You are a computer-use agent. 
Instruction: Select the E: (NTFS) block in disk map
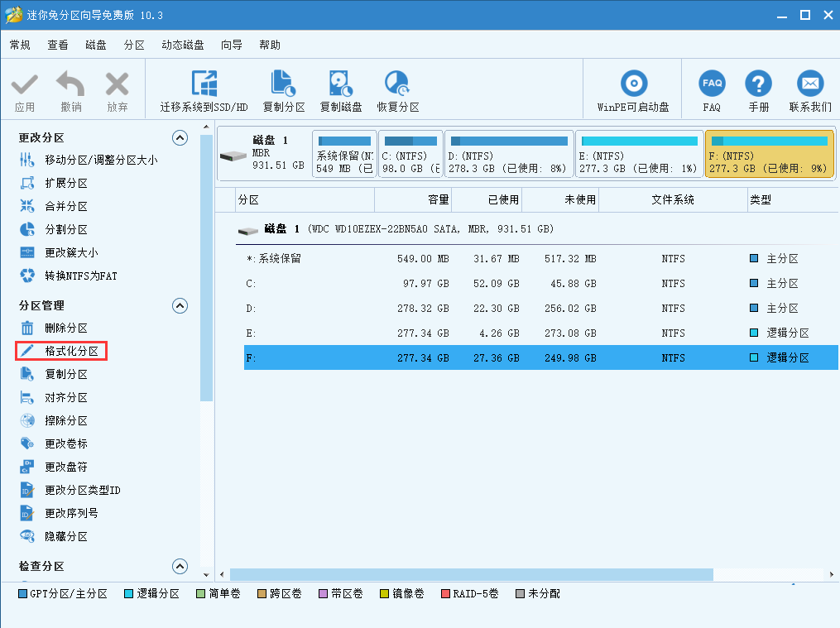pyautogui.click(x=640, y=154)
